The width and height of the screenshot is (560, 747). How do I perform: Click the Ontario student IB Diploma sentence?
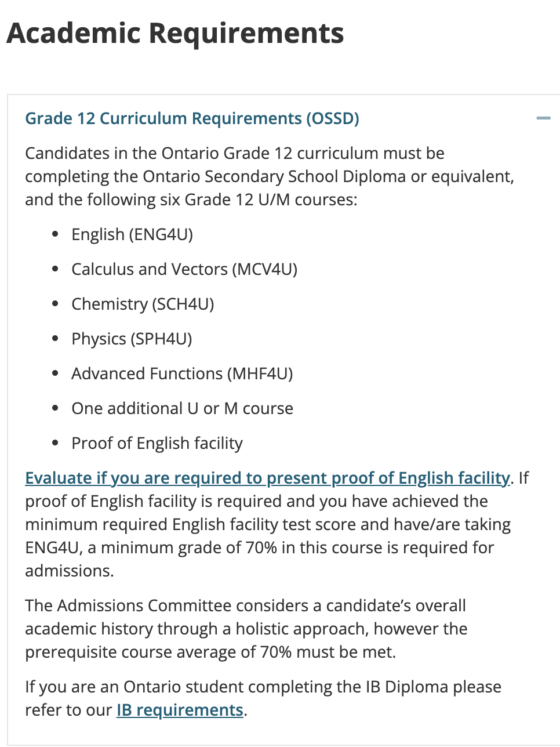[263, 698]
